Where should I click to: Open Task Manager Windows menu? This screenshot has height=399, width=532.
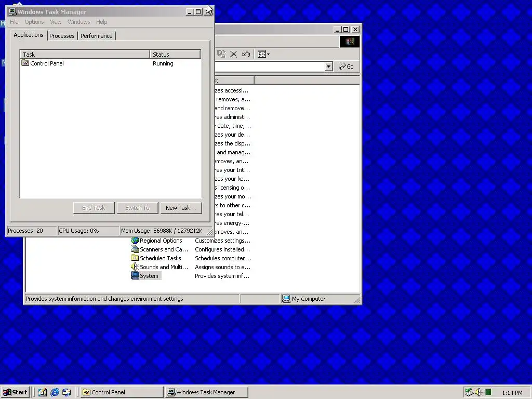pyautogui.click(x=79, y=22)
